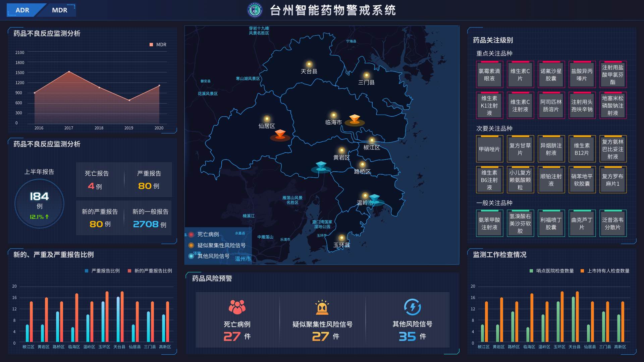Click the other risk signal lightning icon
Screen dimensions: 644x362
click(412, 307)
